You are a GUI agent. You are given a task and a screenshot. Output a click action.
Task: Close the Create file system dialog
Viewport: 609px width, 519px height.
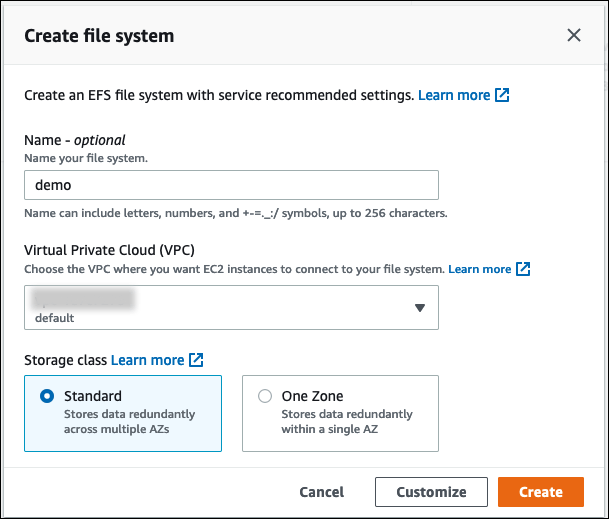[574, 36]
